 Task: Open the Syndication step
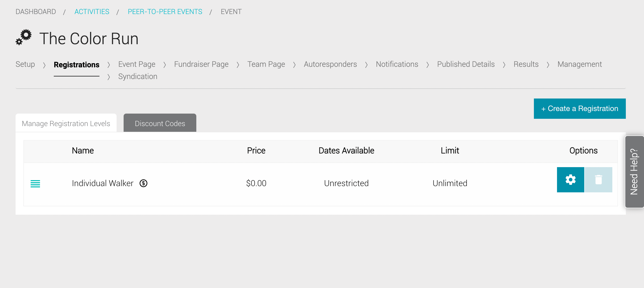[x=138, y=76]
